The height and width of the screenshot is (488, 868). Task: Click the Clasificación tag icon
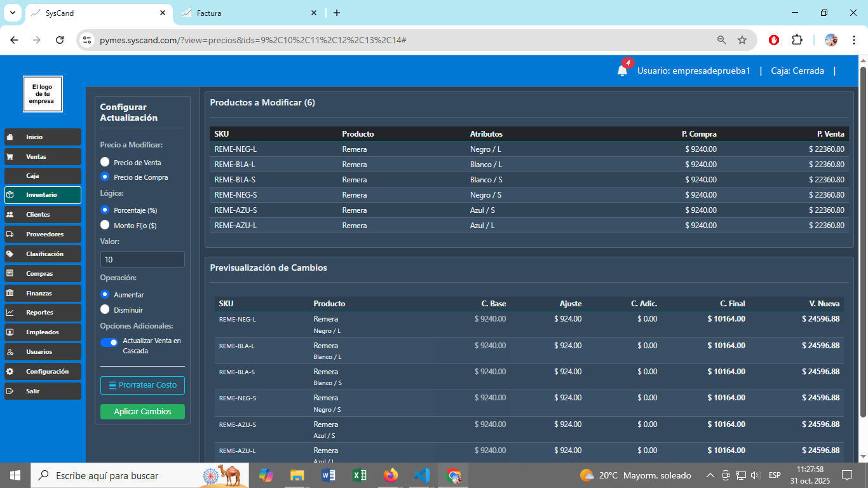(x=10, y=254)
